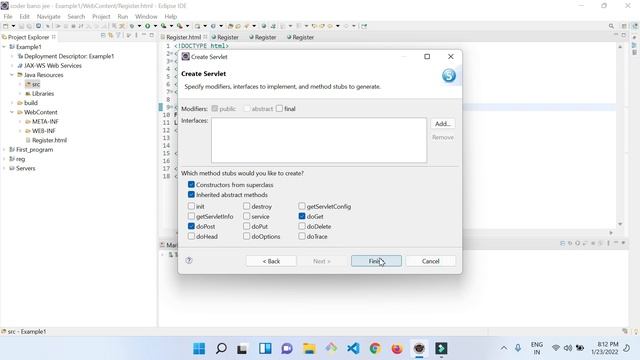640x360 pixels.
Task: Open taskbar Search
Action: pyautogui.click(x=221, y=349)
